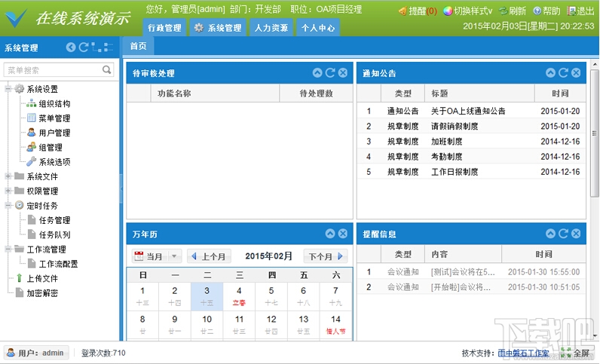Open the 切换样式 style switcher

(x=467, y=11)
